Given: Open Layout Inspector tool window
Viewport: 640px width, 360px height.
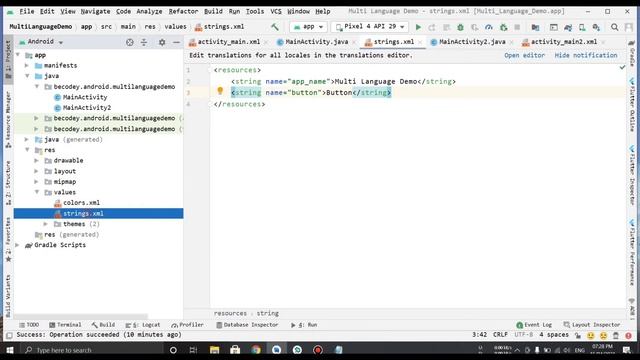Looking at the screenshot, I should tap(592, 325).
